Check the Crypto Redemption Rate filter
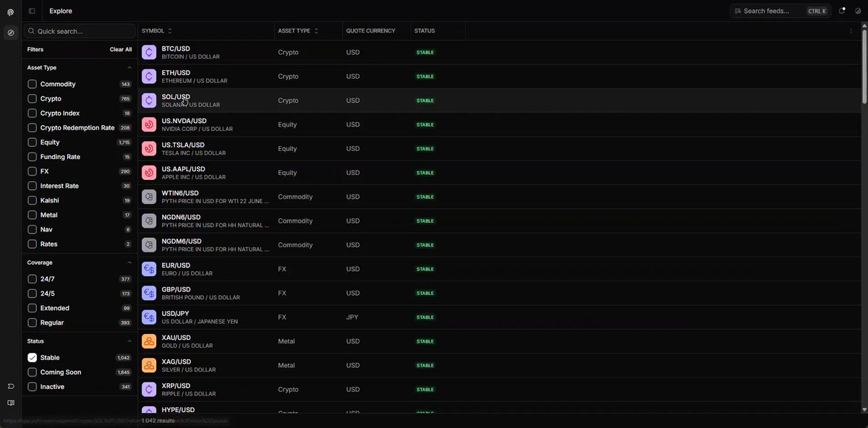This screenshot has height=428, width=868. (32, 128)
